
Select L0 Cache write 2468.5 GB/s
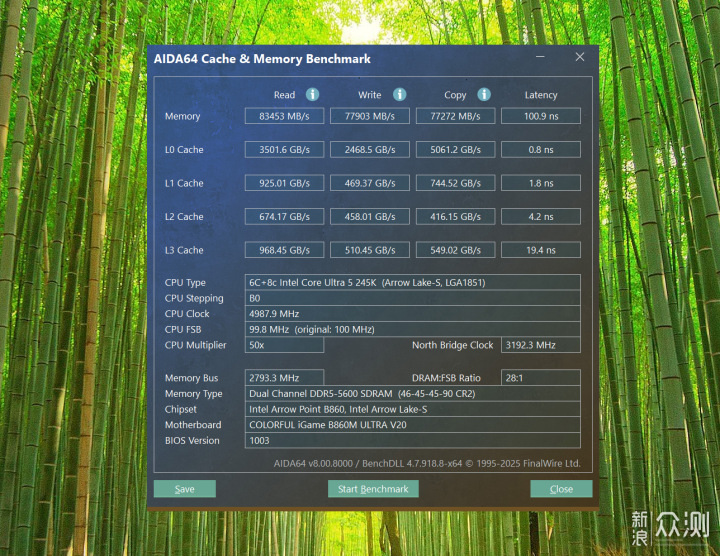370,150
